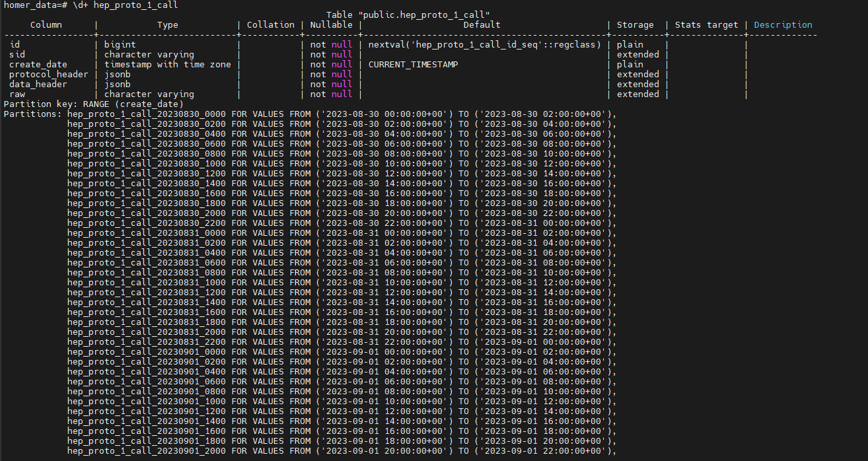Click the sid column name

pos(17,54)
